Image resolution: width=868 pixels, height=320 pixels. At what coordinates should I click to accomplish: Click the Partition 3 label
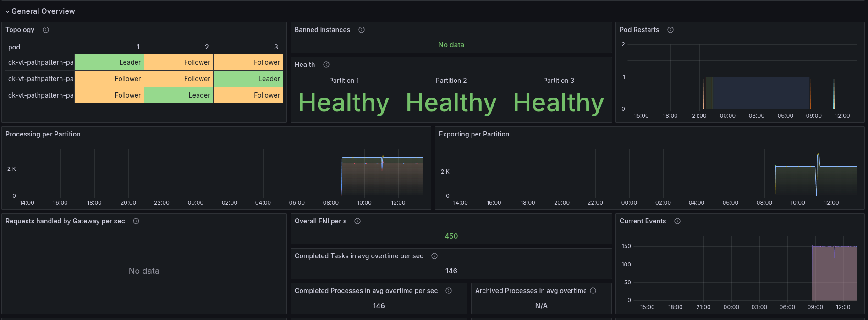point(559,81)
